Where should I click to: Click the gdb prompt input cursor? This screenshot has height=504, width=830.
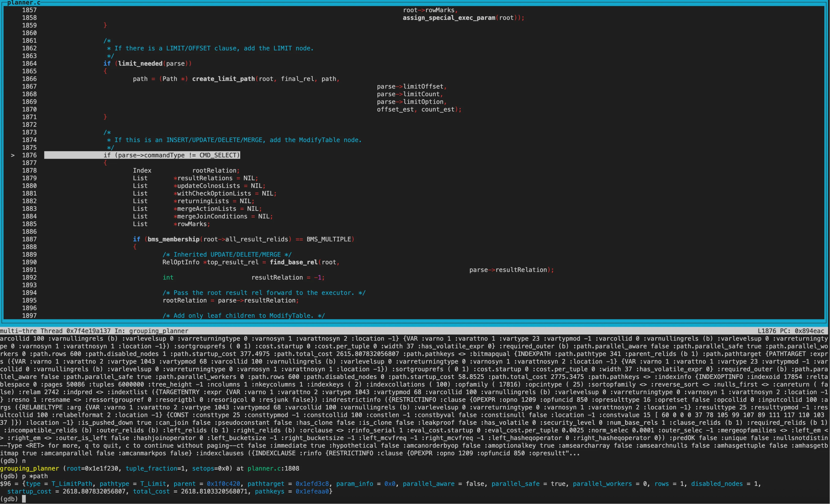(24, 499)
